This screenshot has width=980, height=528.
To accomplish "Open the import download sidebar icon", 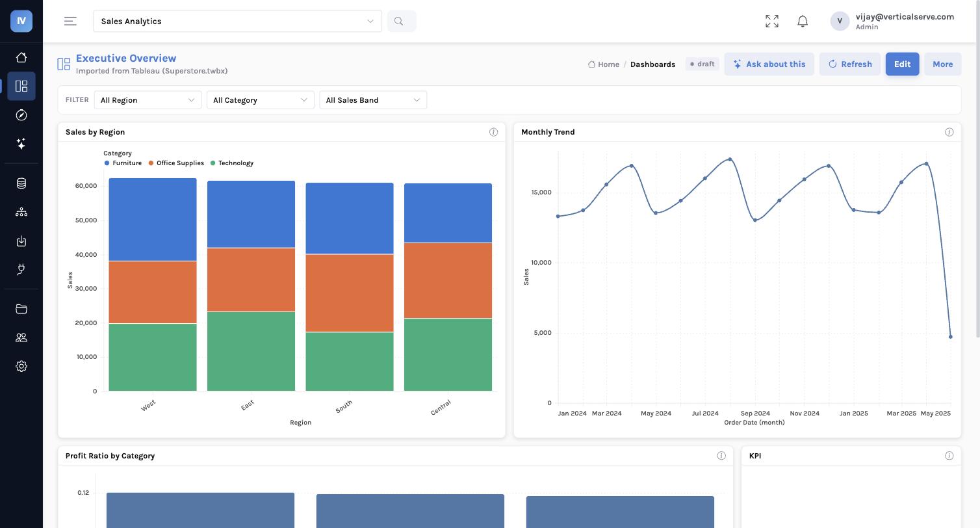I will click(x=21, y=241).
